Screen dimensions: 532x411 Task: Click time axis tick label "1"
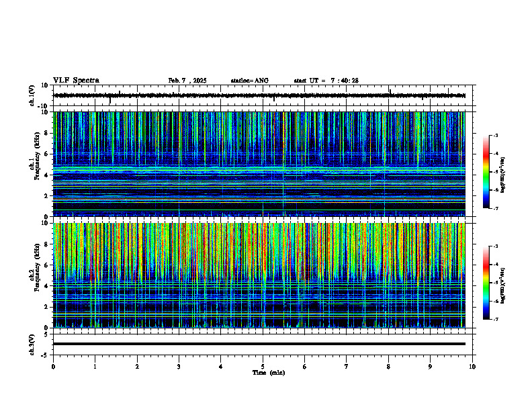(x=95, y=367)
